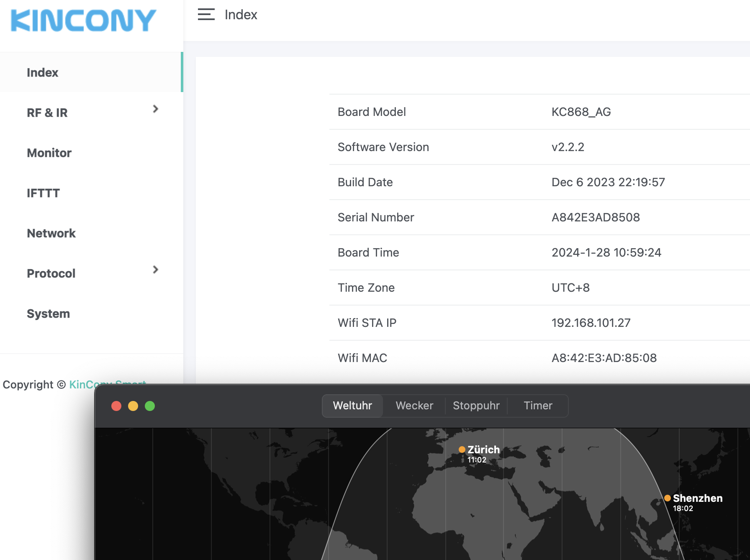Click the green fullscreen window button
The height and width of the screenshot is (560, 750).
(150, 406)
